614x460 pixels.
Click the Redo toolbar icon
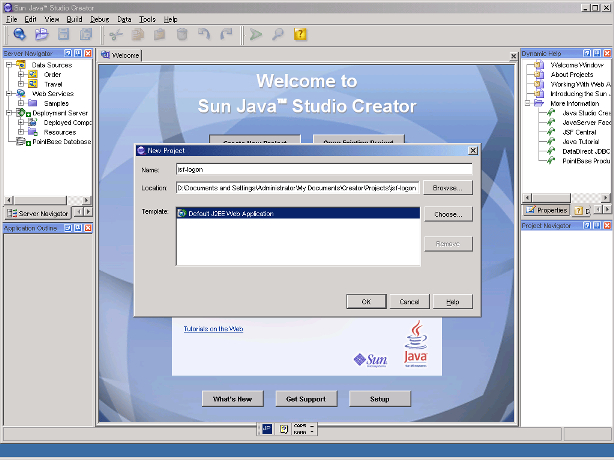(x=226, y=34)
